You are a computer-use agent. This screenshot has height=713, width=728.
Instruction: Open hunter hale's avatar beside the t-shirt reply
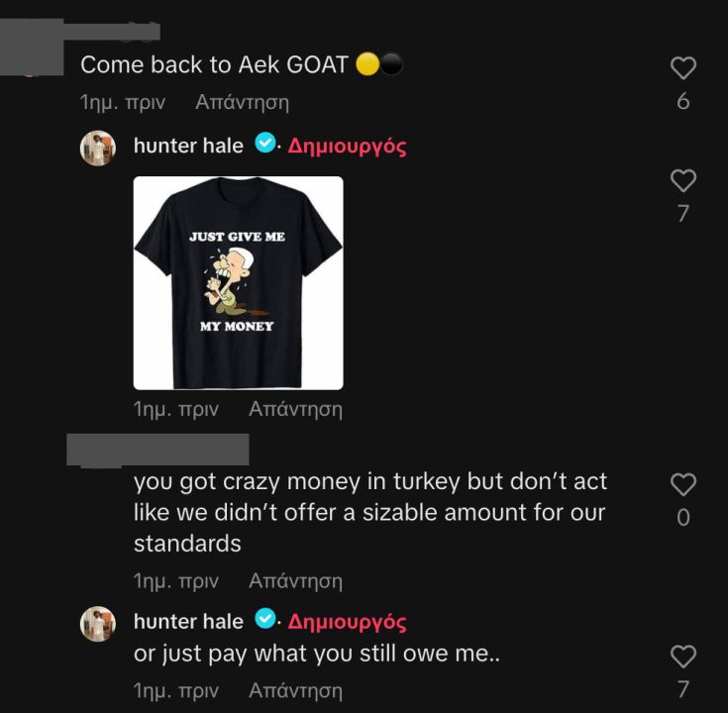pos(98,148)
